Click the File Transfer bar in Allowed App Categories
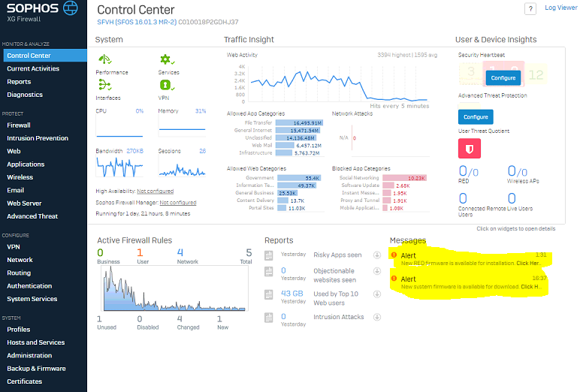 coord(299,122)
